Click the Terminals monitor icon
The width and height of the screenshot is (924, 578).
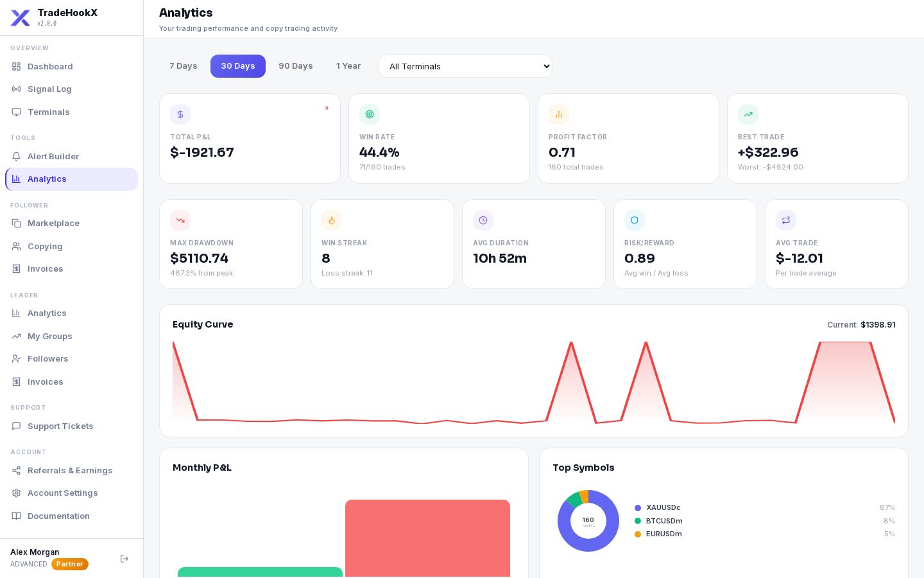coord(17,112)
